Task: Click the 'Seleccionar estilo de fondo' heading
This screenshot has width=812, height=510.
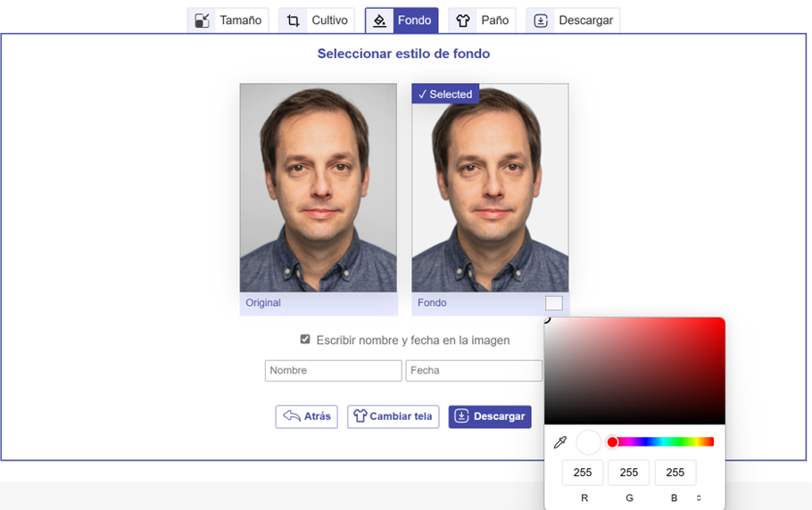Action: (x=403, y=53)
